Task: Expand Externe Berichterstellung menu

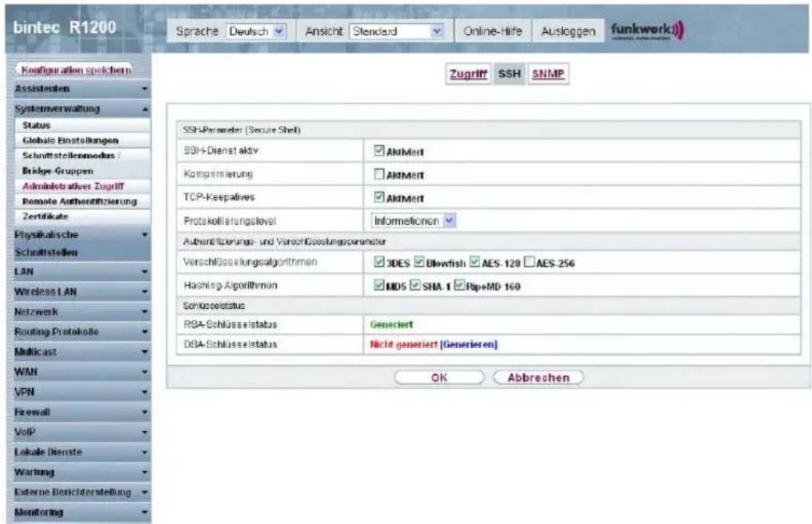Action: (82, 492)
